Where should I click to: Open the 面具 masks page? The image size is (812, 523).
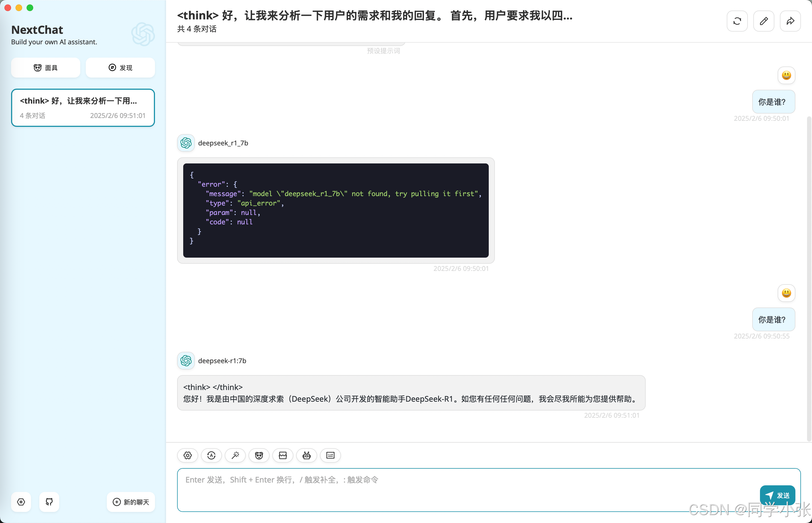[46, 68]
